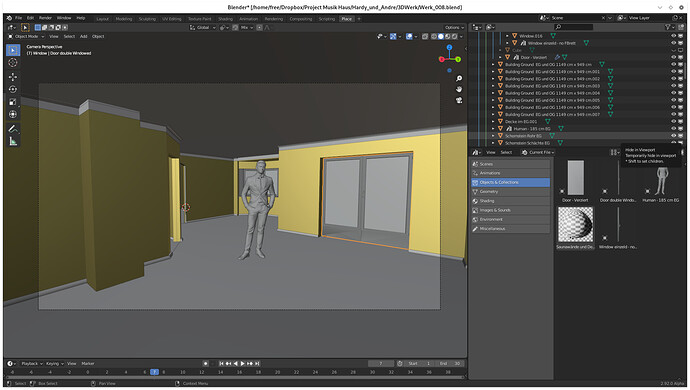Viewport: 690px width, 390px height.
Task: Hide Door - Verziert via eye icon
Action: (x=673, y=57)
